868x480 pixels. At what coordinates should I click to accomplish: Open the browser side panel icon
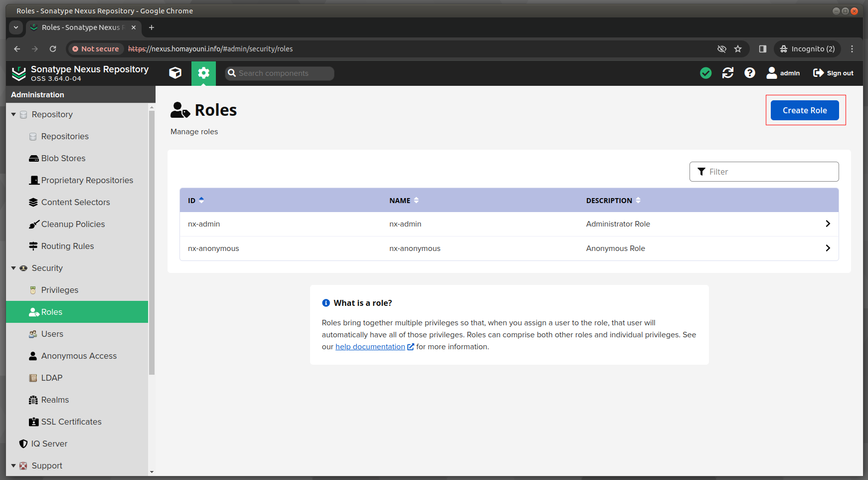click(762, 49)
